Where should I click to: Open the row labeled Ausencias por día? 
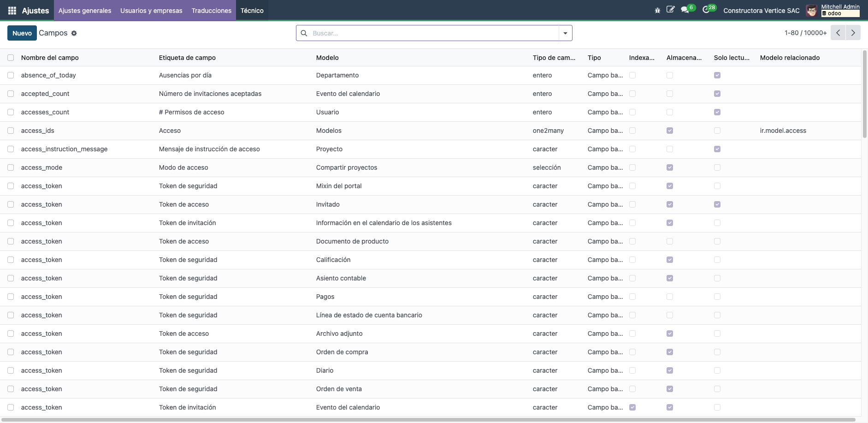185,75
